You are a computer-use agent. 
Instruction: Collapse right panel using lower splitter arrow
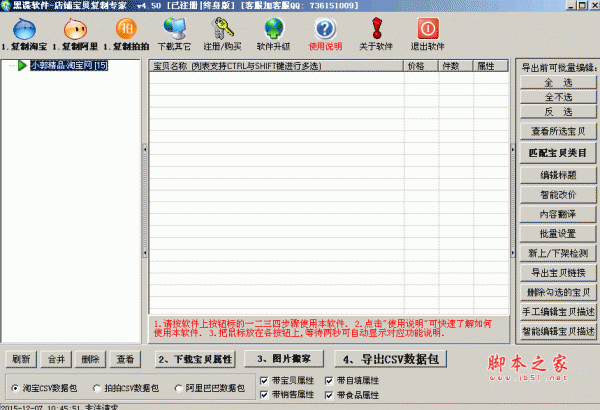pyautogui.click(x=513, y=253)
